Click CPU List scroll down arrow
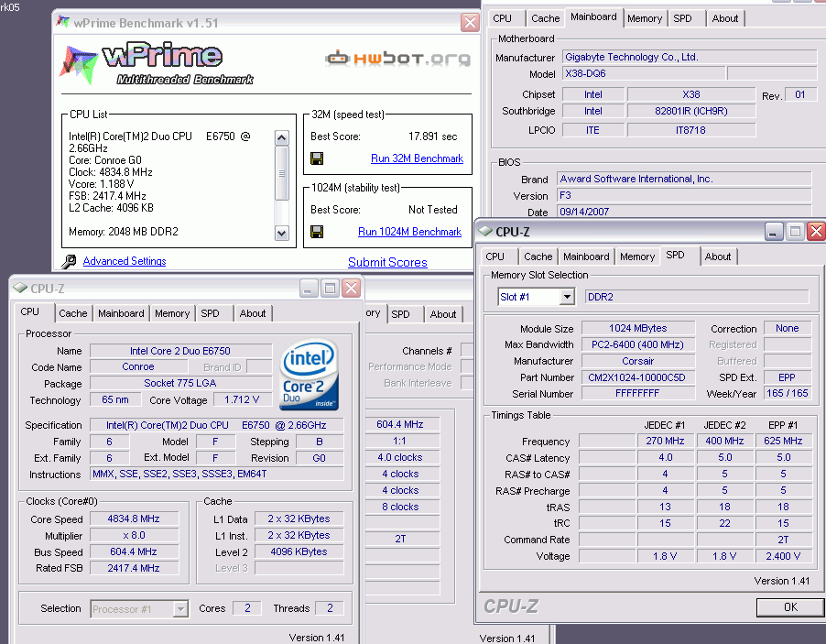This screenshot has height=644, width=826. [282, 233]
